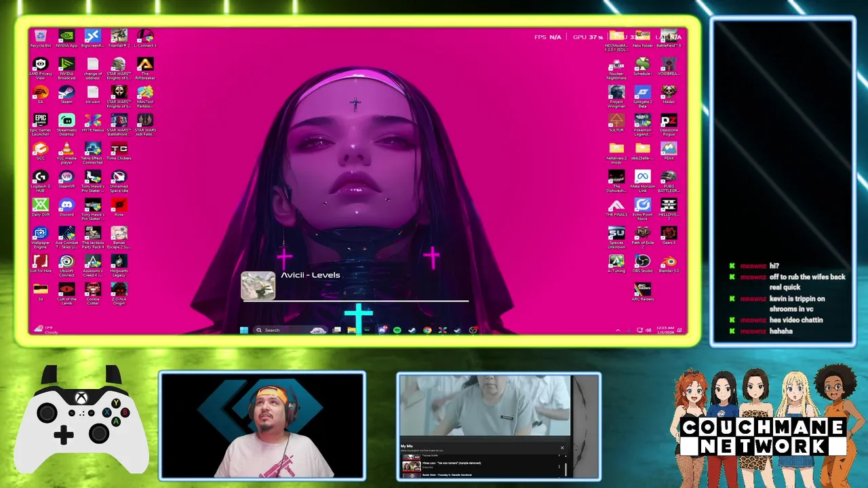Launch the Blender 5.0 desktop icon
868x488 pixels.
click(x=669, y=264)
